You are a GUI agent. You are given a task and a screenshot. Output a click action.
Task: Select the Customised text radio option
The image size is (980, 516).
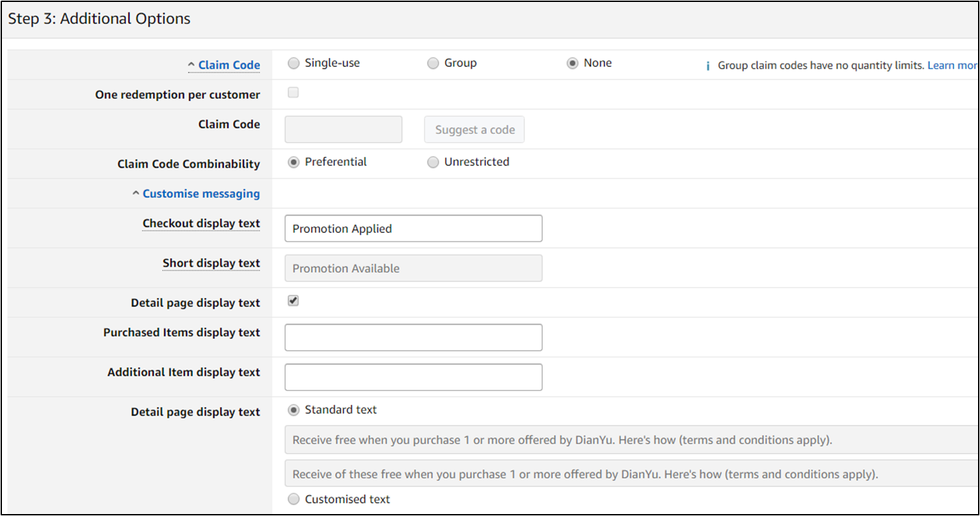(x=293, y=500)
